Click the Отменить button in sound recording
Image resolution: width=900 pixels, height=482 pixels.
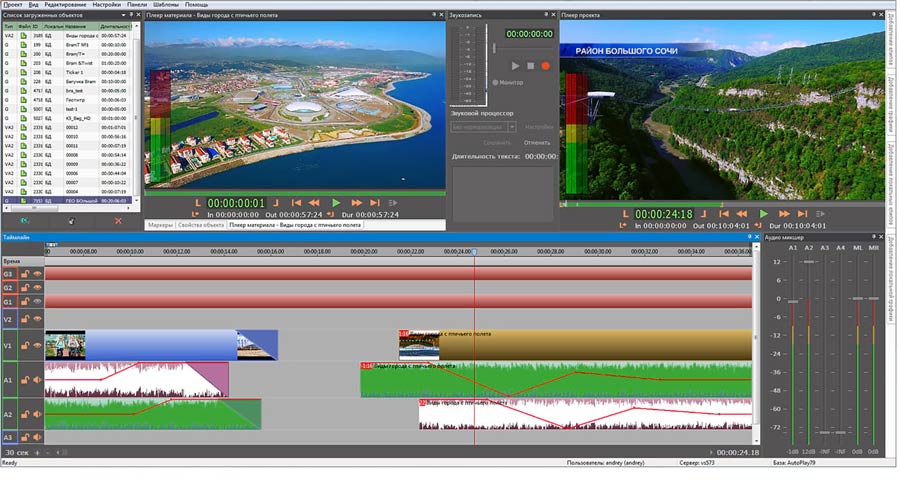(537, 142)
